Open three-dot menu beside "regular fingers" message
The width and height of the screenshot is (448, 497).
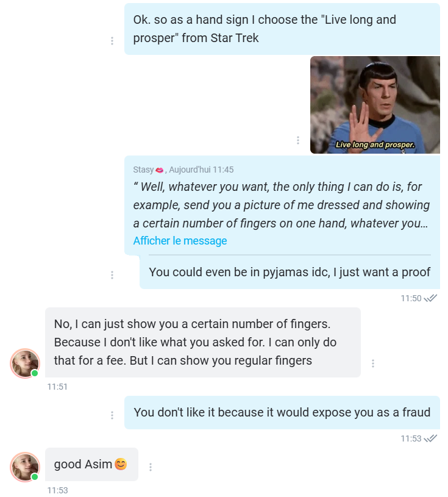(x=373, y=363)
